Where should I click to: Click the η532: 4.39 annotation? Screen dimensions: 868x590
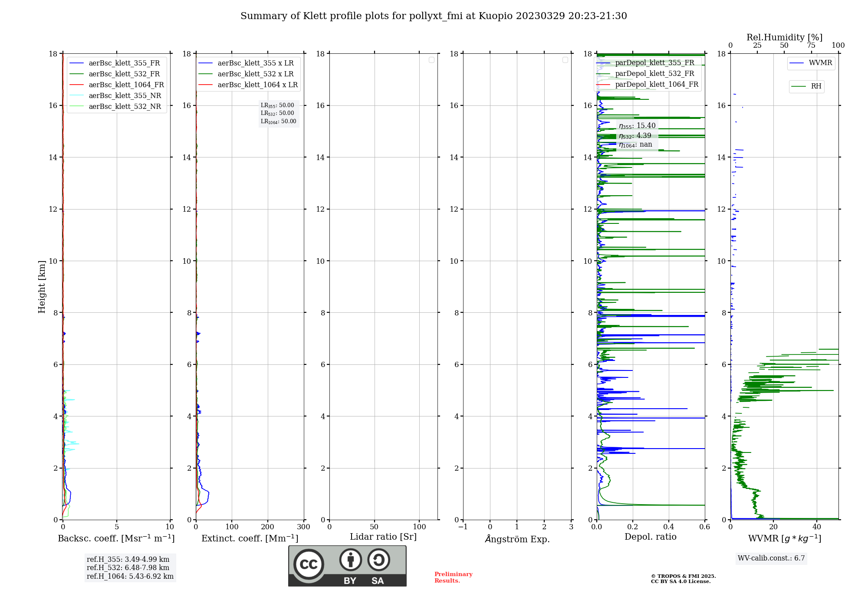pos(635,136)
